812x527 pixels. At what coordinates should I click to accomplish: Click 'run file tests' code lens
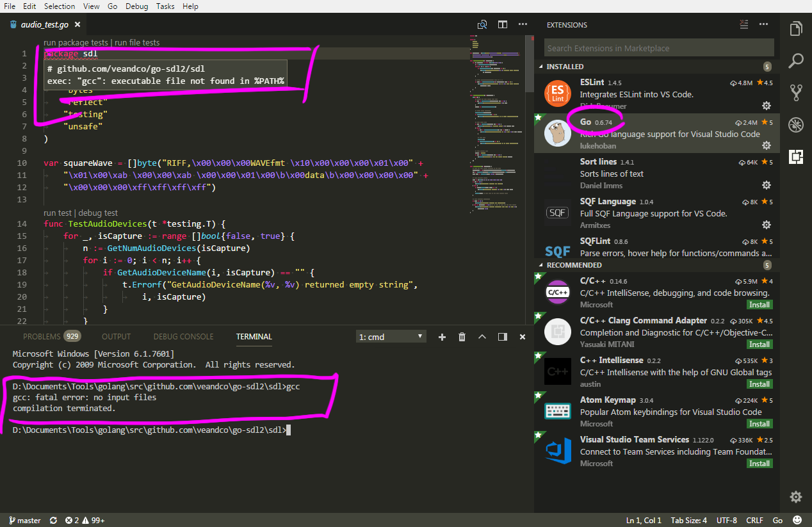pos(137,43)
